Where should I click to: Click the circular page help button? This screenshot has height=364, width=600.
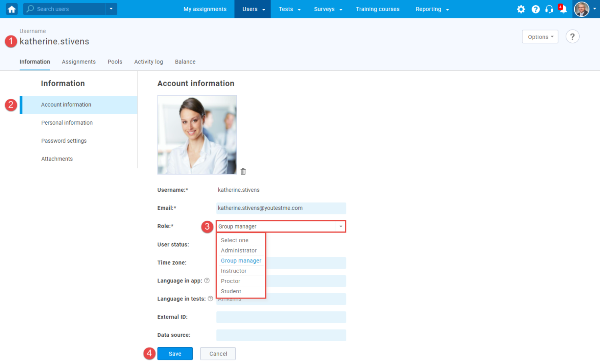572,37
